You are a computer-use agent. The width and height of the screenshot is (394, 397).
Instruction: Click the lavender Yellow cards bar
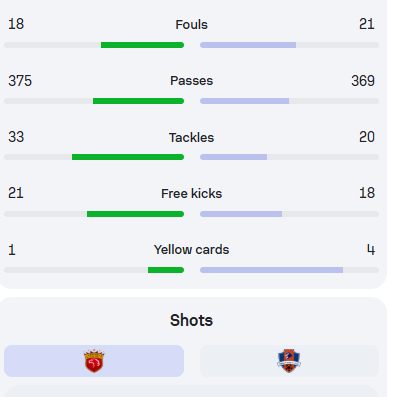coord(271,270)
